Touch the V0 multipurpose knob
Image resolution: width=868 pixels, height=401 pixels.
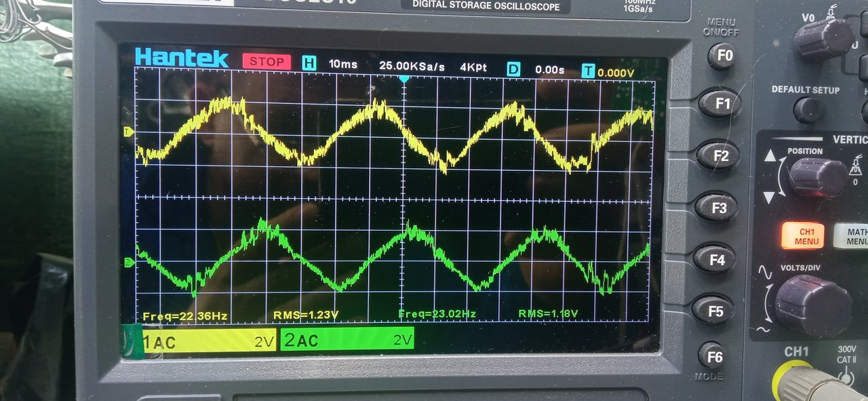tap(823, 39)
